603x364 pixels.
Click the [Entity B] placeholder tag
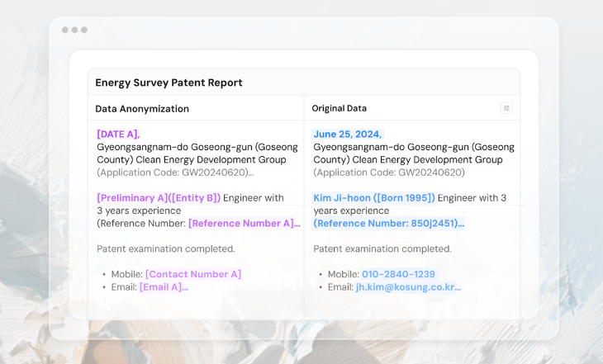(195, 198)
